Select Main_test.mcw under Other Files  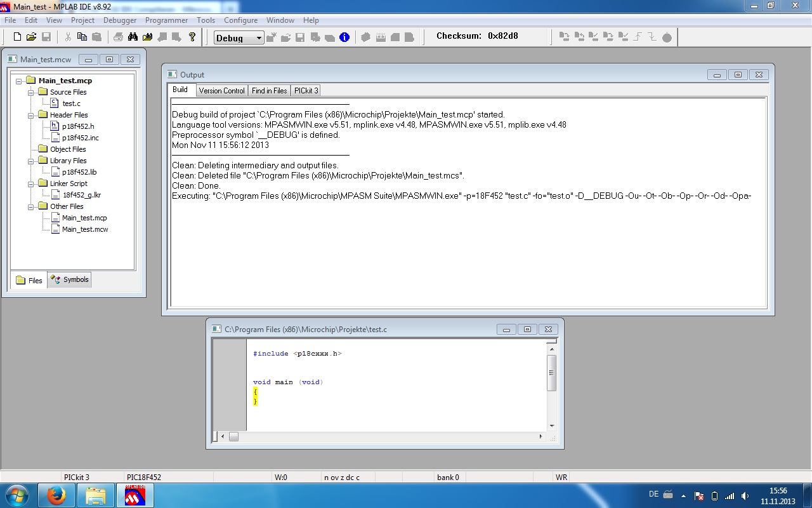(x=85, y=229)
